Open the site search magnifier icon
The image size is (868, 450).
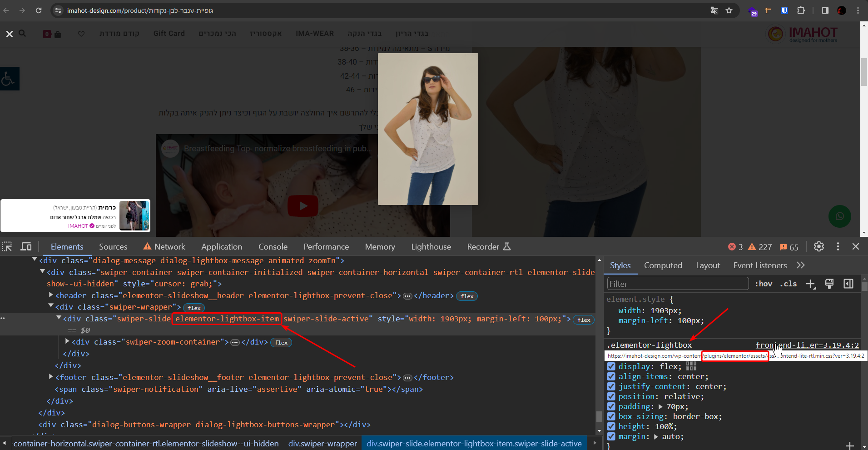[x=22, y=33]
